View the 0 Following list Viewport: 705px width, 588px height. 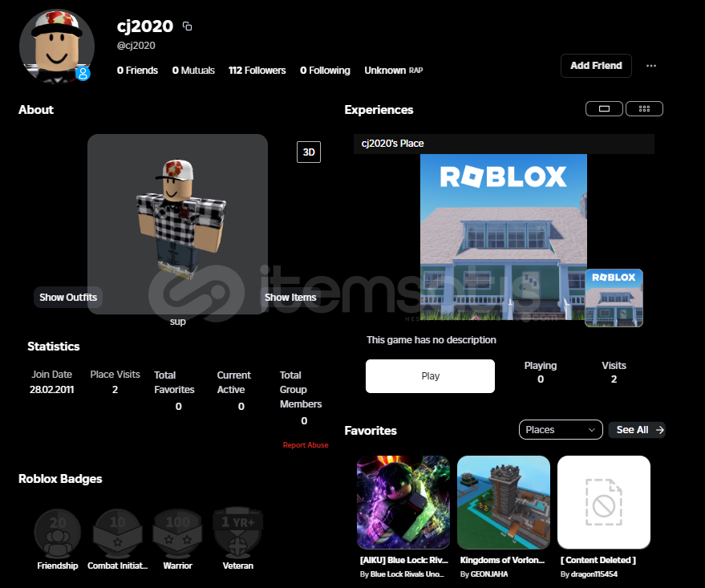325,71
